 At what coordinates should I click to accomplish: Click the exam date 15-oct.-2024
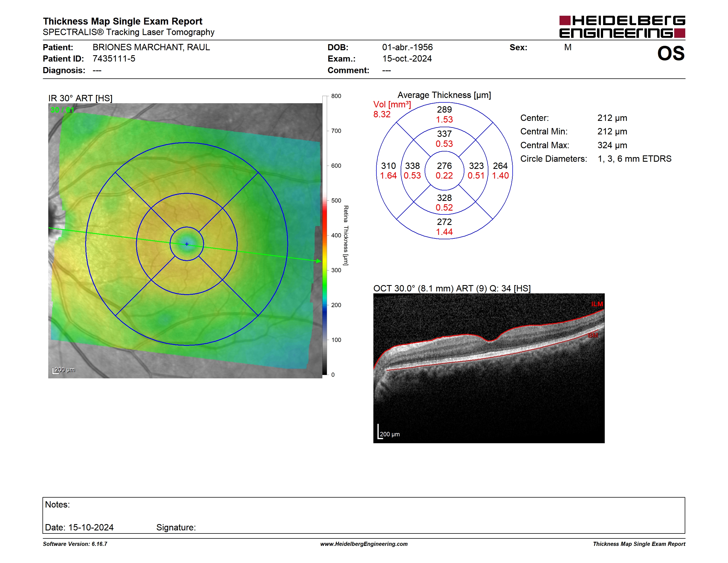pyautogui.click(x=407, y=59)
